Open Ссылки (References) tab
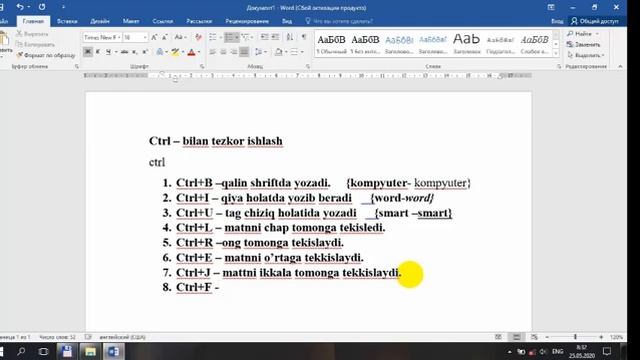 click(x=162, y=21)
